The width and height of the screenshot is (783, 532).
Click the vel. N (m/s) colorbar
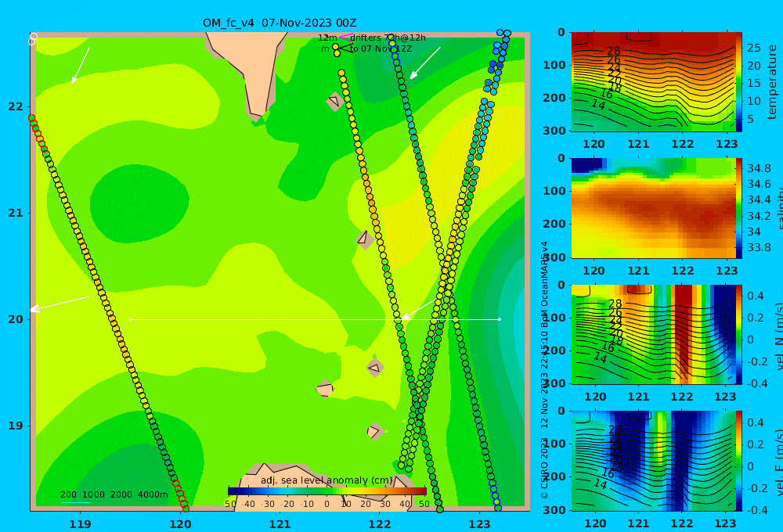[738, 335]
